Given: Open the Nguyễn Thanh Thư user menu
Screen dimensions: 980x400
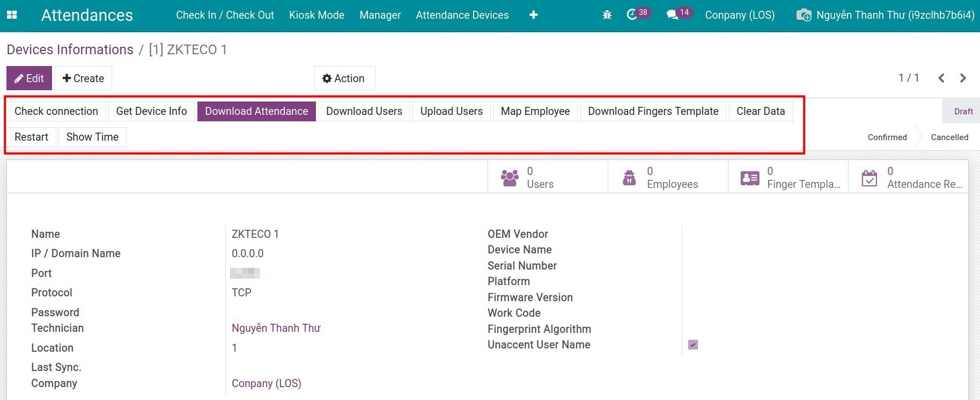Looking at the screenshot, I should [x=885, y=15].
